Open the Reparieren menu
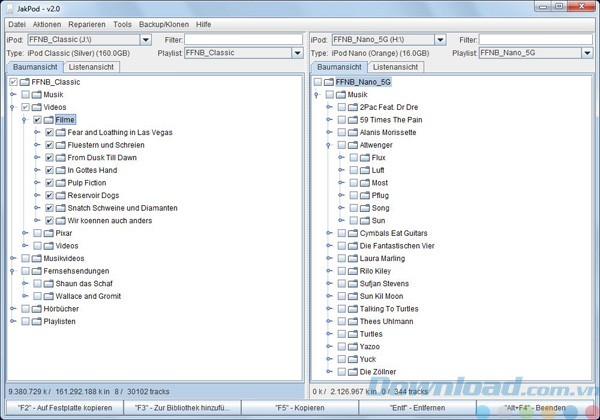Image resolution: width=600 pixels, height=420 pixels. tap(87, 23)
